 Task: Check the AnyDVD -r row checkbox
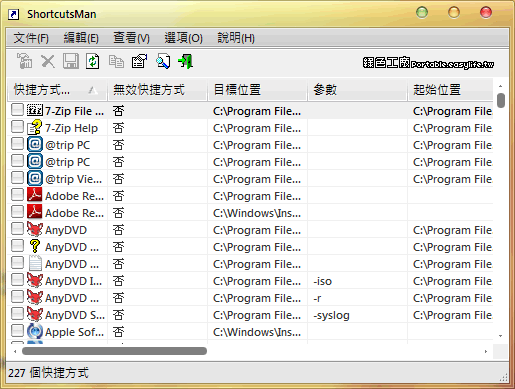[x=17, y=297]
